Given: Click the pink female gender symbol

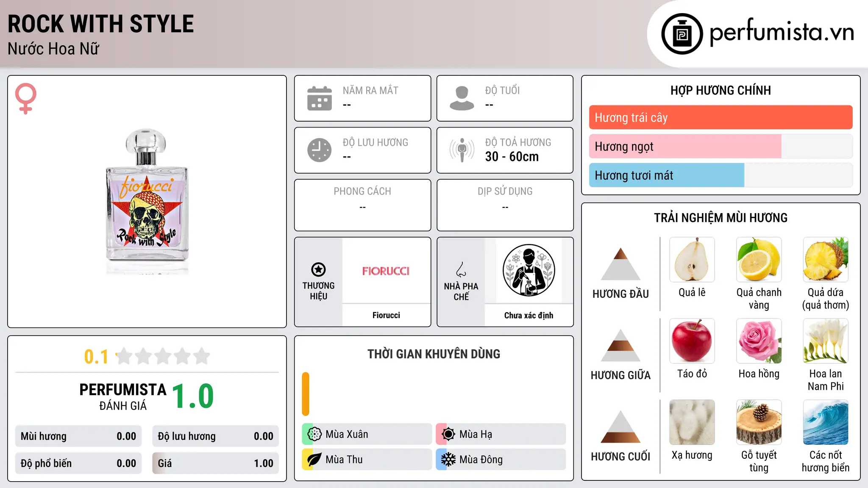Looking at the screenshot, I should click(x=25, y=98).
